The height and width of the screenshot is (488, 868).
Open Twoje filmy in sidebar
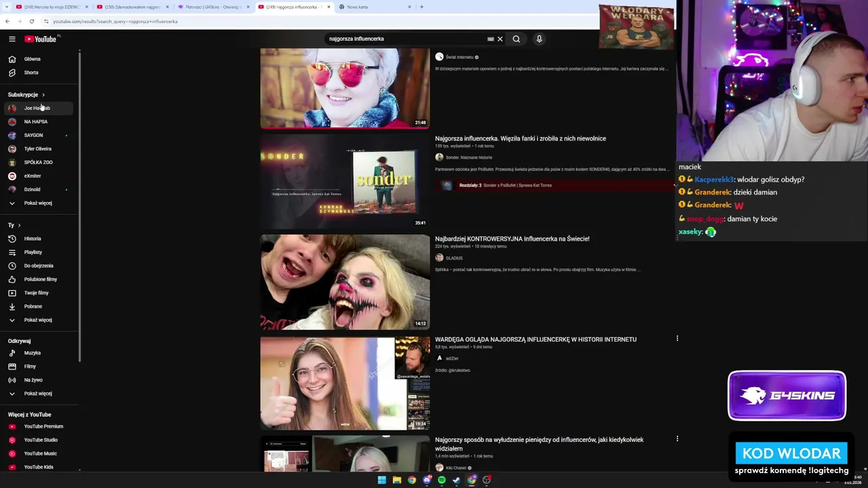click(x=38, y=293)
